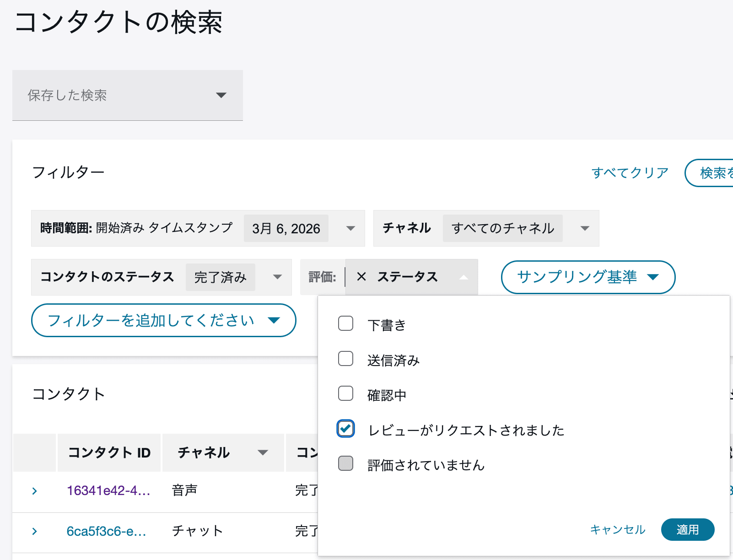Open the サンプリング基準 sampling criteria menu
Viewport: 733px width, 560px height.
coord(588,277)
